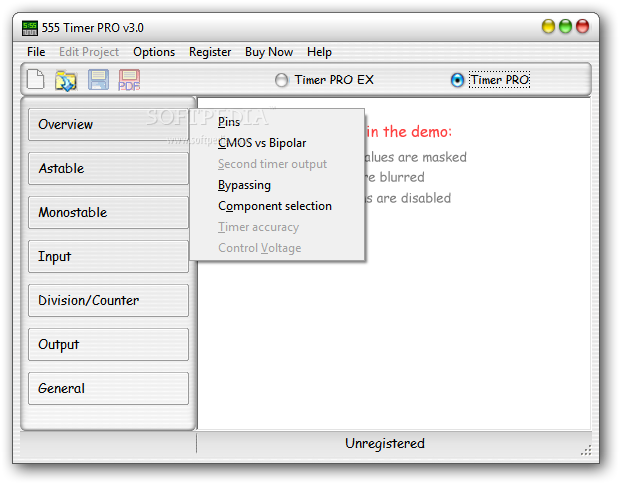
Task: Click the Division/Counter sidebar button
Action: click(108, 300)
